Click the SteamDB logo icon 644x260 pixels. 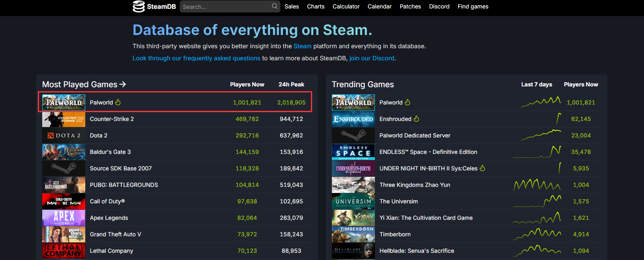point(139,6)
